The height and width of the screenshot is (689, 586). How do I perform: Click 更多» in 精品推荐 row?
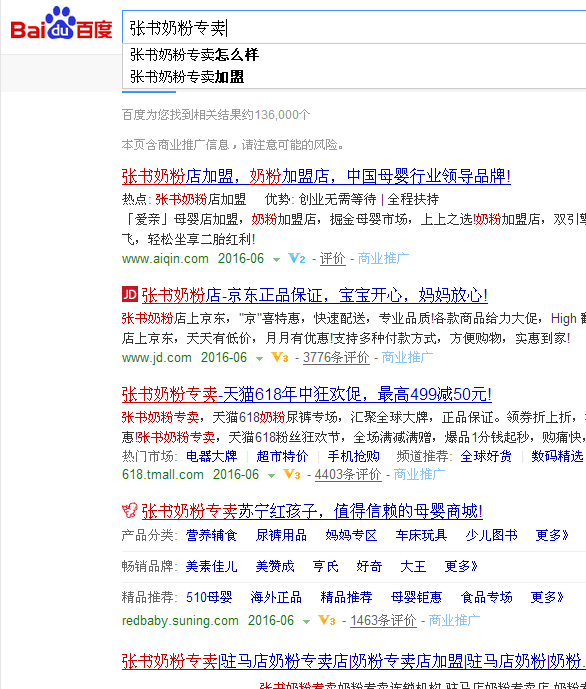tap(547, 597)
